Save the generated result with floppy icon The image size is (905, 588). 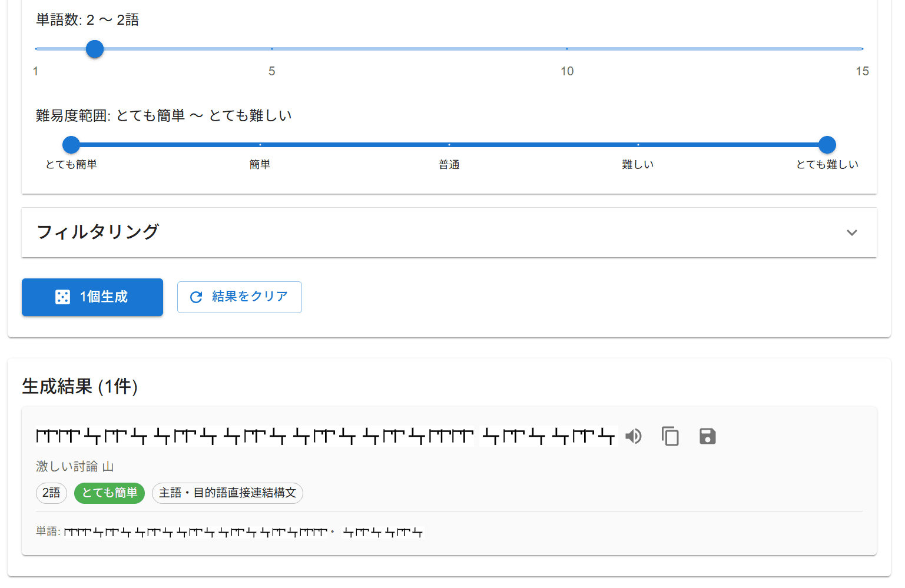[x=707, y=436]
